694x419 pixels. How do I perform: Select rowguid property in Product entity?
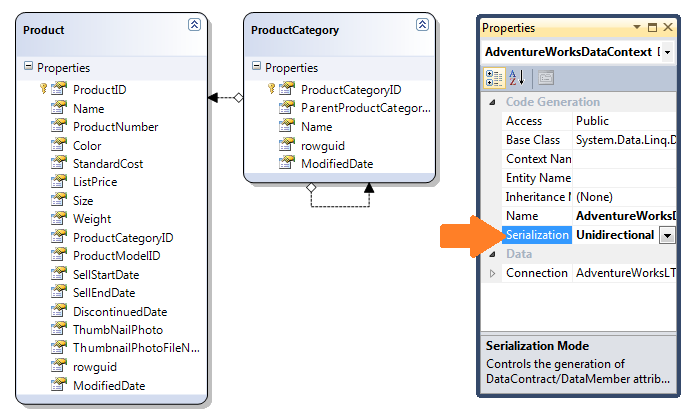click(x=95, y=367)
